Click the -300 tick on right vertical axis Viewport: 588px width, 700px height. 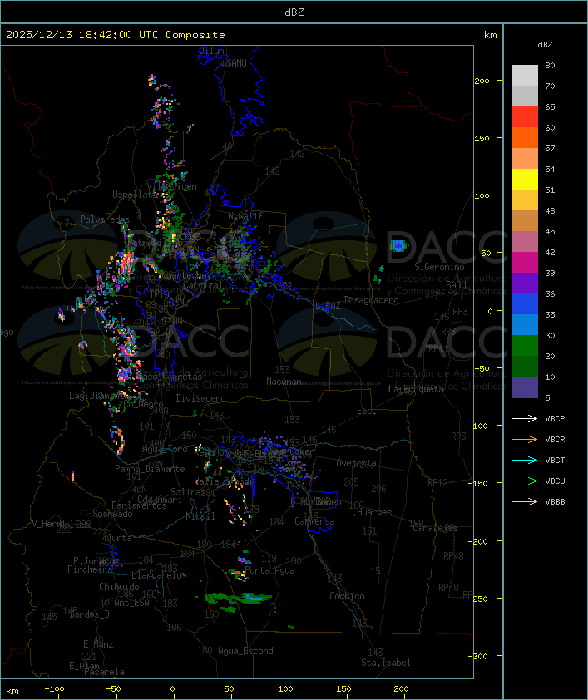479,656
